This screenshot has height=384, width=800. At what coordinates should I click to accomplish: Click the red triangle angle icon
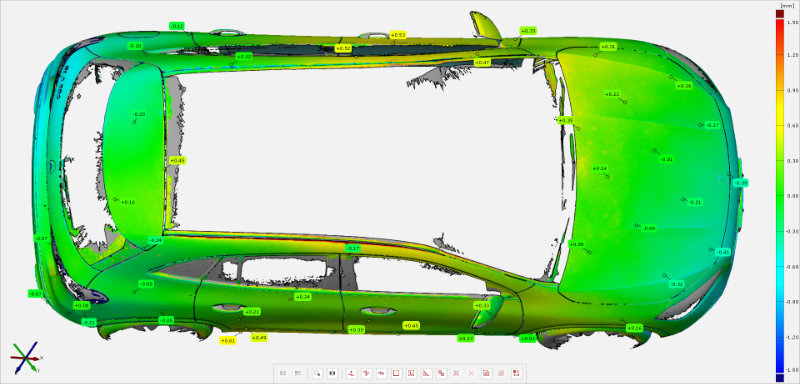427,373
